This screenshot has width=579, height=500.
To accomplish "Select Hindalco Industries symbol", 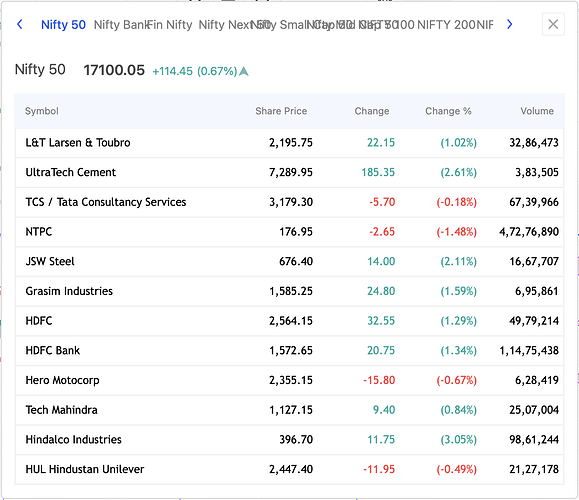I will pyautogui.click(x=73, y=439).
